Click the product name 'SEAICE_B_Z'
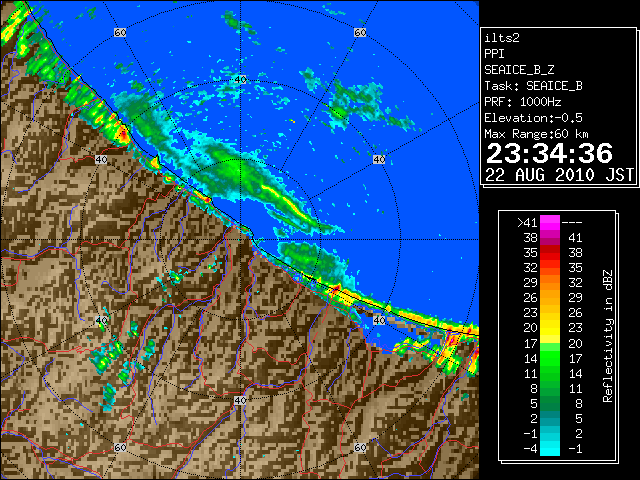The width and height of the screenshot is (640, 480). pyautogui.click(x=519, y=70)
